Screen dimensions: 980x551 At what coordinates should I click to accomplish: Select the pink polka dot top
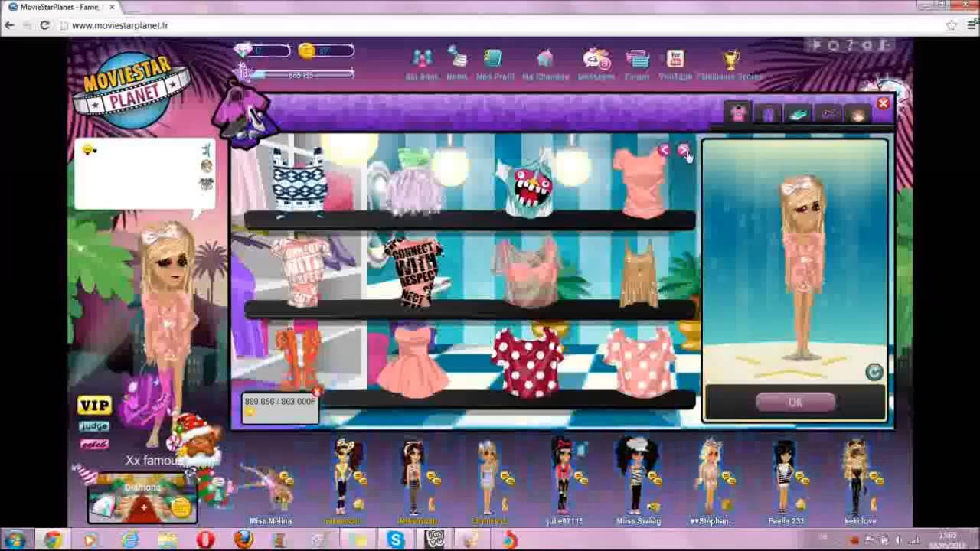click(x=640, y=361)
